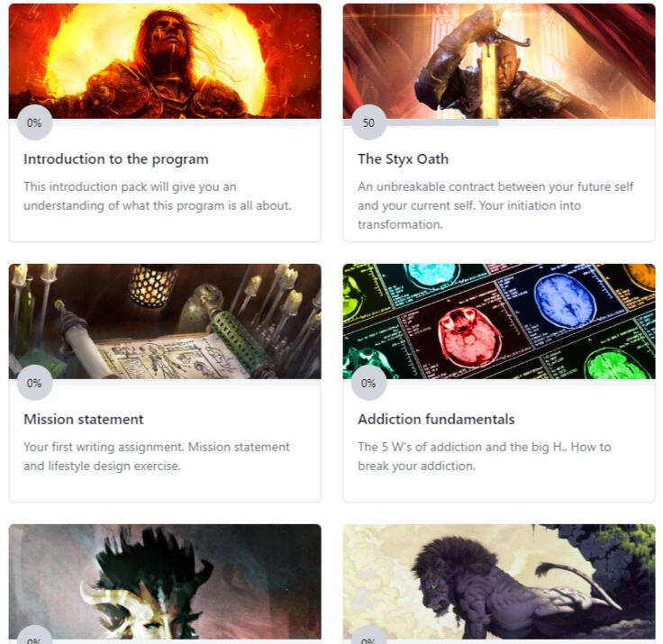Click the 0% badge on Introduction card

34,122
